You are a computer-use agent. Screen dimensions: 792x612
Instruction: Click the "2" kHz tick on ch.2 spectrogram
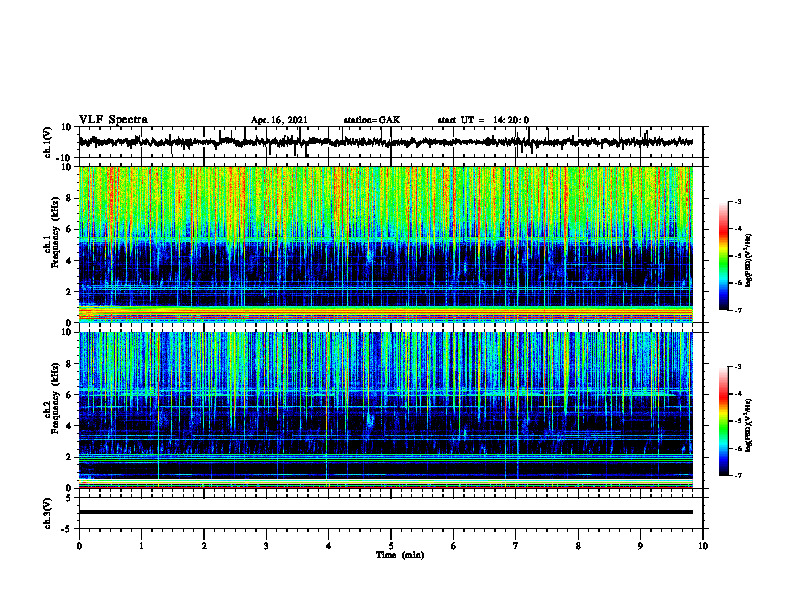pos(69,457)
